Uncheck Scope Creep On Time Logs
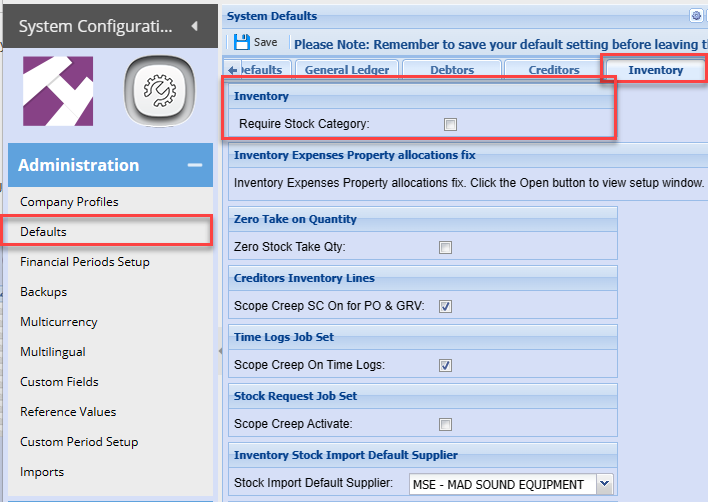The height and width of the screenshot is (502, 708). coord(445,365)
